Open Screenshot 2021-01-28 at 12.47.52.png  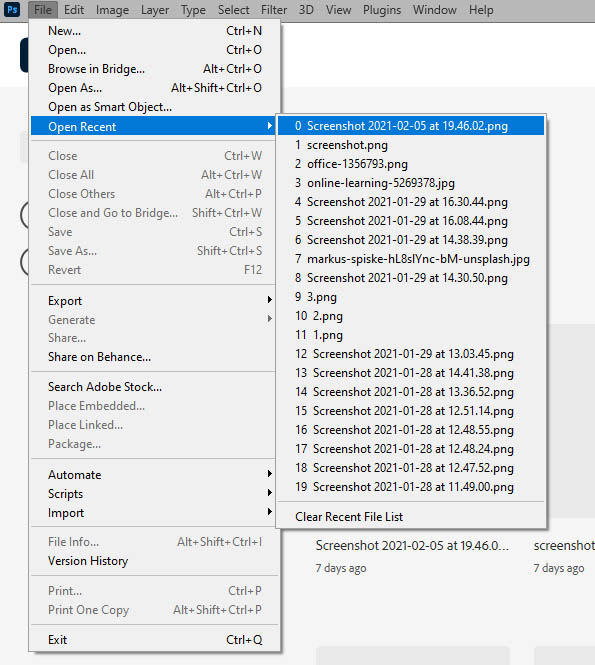point(411,468)
